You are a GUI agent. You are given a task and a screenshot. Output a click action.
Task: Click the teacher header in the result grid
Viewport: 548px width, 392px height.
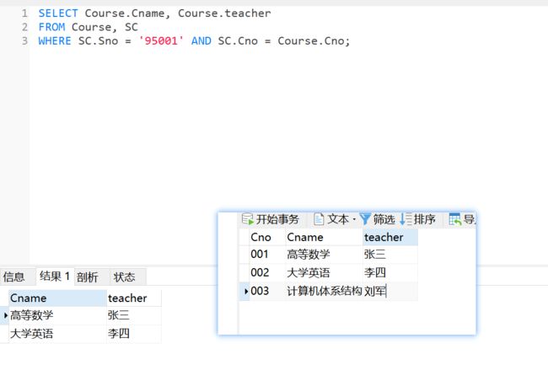click(134, 298)
